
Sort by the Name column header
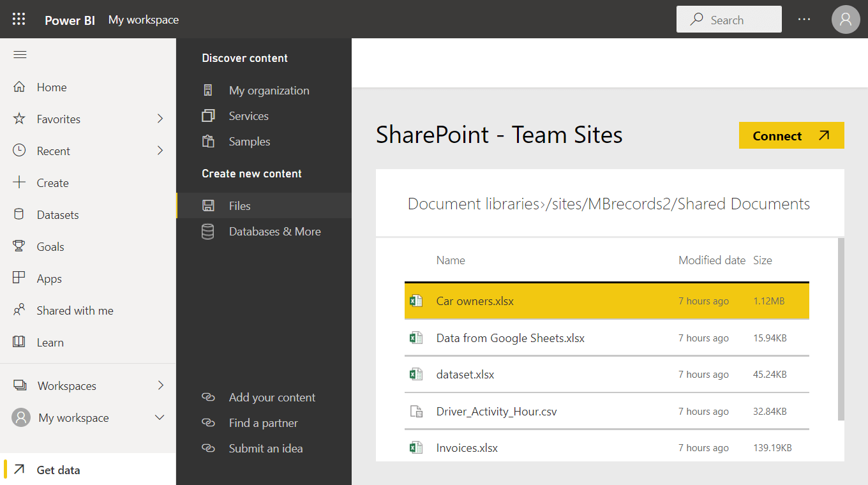click(451, 260)
